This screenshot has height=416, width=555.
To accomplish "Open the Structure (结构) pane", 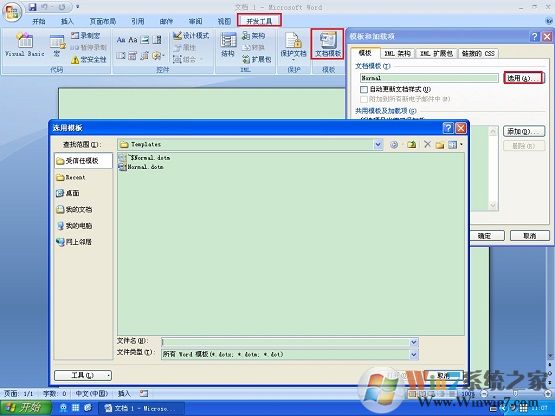I will [x=228, y=44].
